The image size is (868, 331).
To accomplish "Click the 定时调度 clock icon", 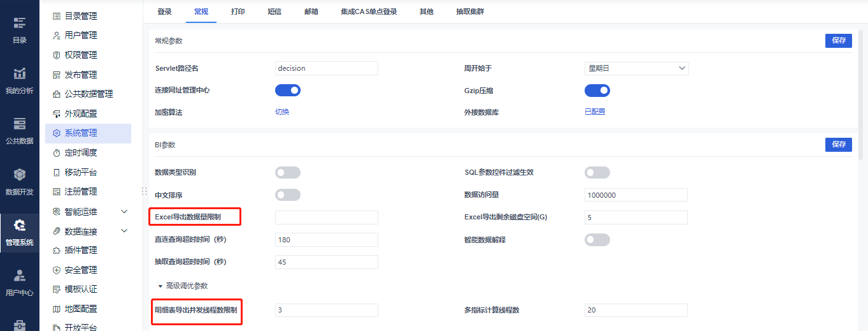I will (x=57, y=153).
